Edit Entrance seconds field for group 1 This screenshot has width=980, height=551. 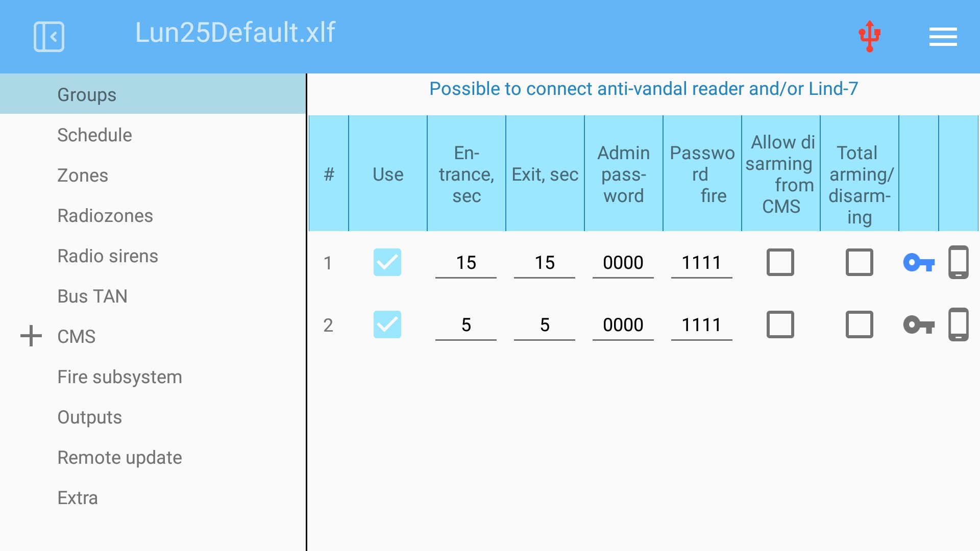pyautogui.click(x=466, y=263)
